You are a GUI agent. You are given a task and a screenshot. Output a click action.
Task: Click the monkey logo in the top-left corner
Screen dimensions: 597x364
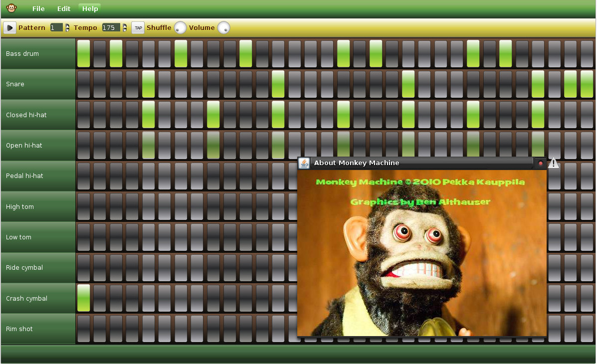(x=10, y=8)
